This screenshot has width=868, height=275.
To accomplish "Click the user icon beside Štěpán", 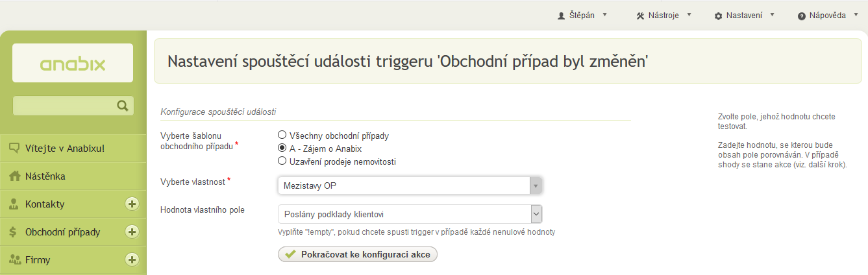I will pyautogui.click(x=562, y=16).
